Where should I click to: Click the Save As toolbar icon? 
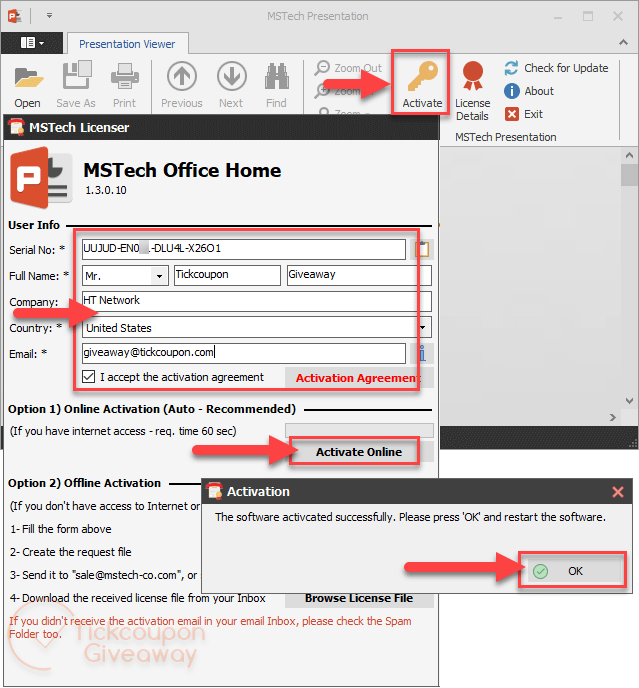(x=76, y=86)
